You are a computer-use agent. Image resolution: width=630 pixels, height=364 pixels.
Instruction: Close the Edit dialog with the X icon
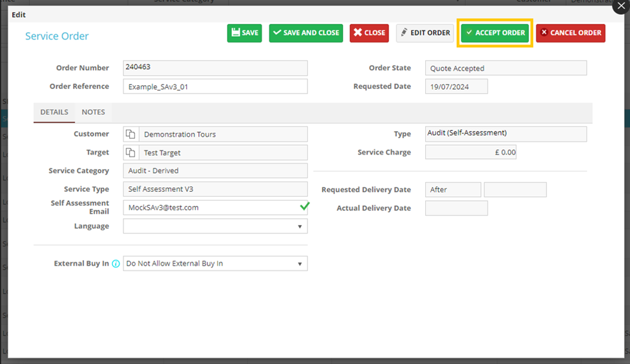tap(621, 6)
